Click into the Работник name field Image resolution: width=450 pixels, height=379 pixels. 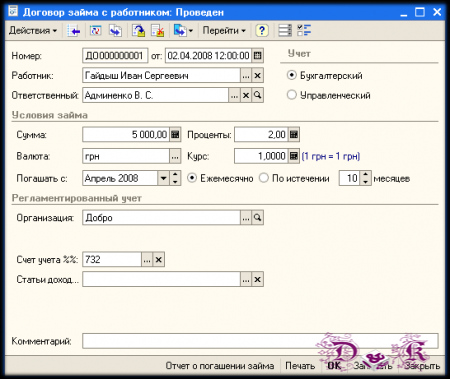click(x=161, y=76)
